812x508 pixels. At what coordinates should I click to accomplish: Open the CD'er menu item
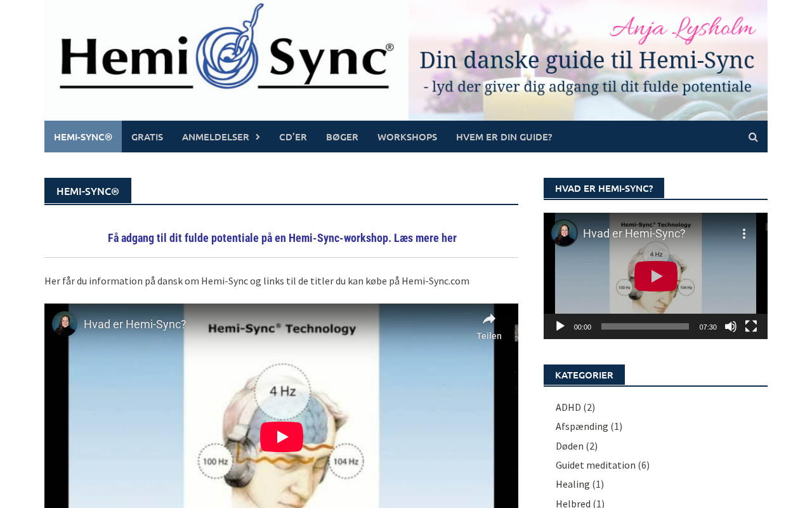click(x=293, y=137)
